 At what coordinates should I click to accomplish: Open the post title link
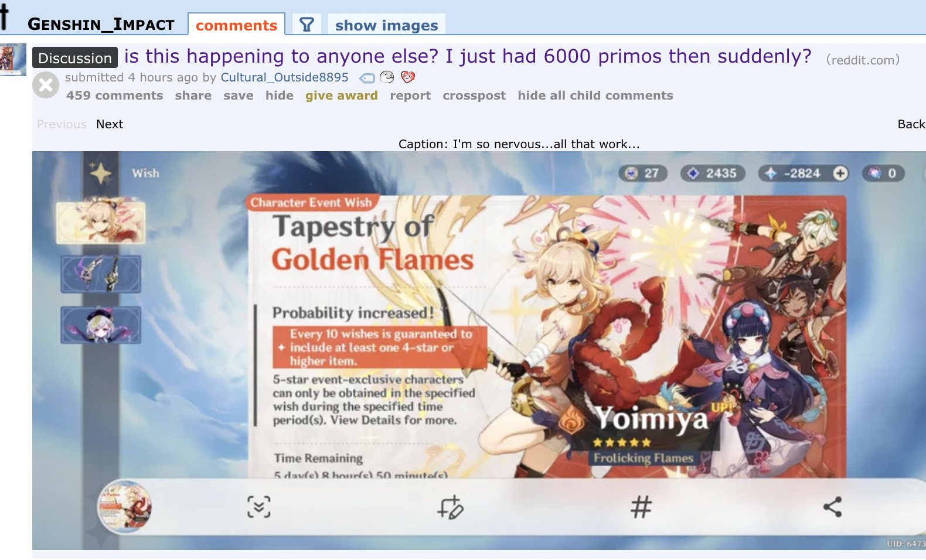coord(468,56)
